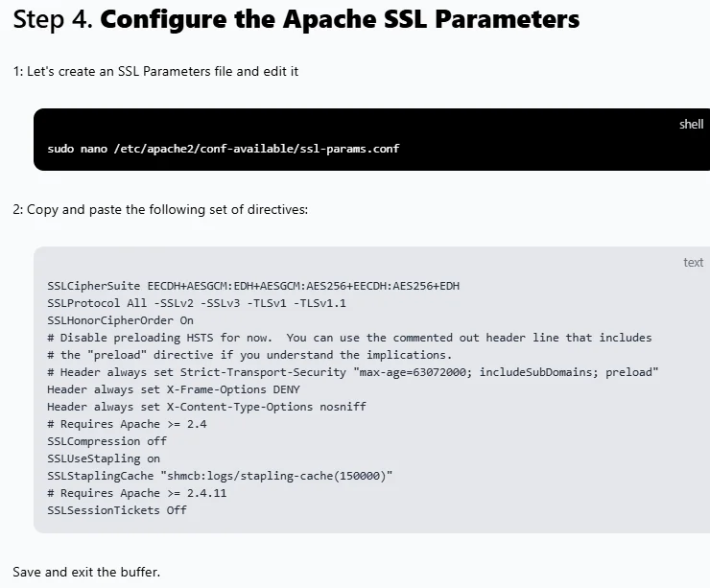Screen dimensions: 710x588
Task: Click the SSLCipherSuite directive line
Action: coord(253,286)
